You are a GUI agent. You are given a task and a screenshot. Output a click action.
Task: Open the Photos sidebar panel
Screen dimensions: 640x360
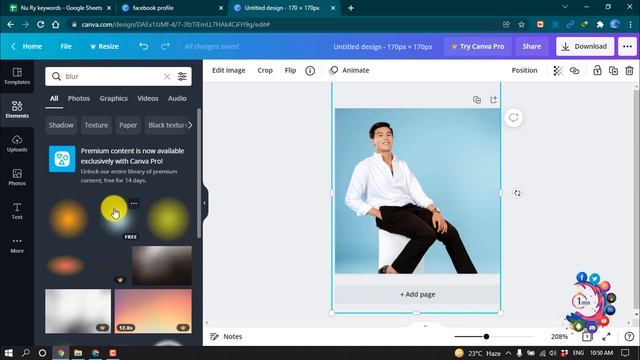(x=17, y=177)
